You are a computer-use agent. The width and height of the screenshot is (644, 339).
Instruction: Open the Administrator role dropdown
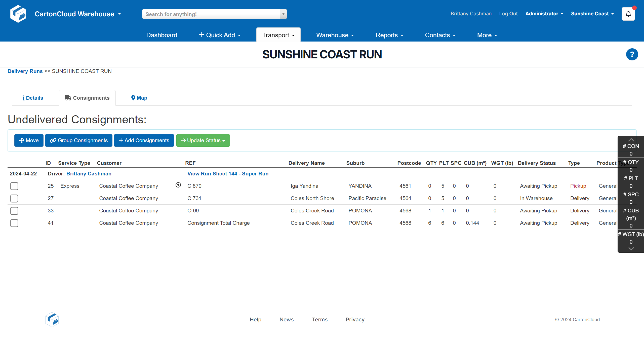544,14
